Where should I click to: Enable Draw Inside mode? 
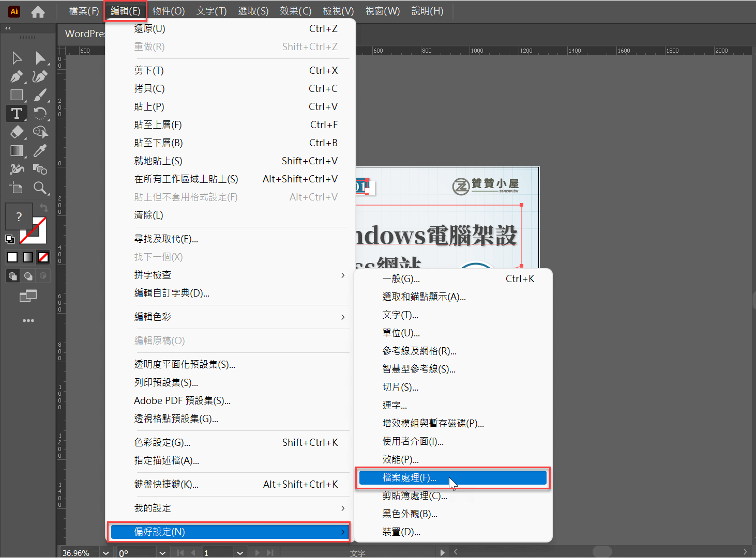pyautogui.click(x=43, y=276)
